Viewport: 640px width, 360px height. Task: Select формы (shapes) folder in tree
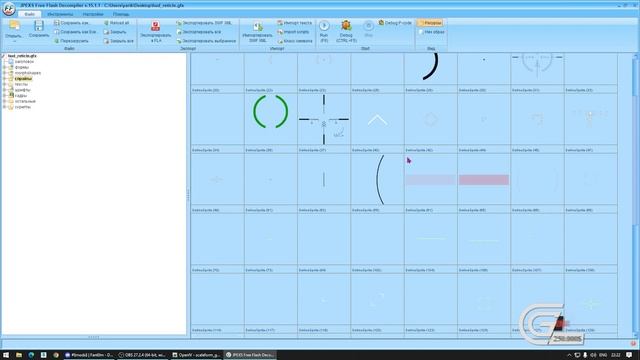point(22,67)
